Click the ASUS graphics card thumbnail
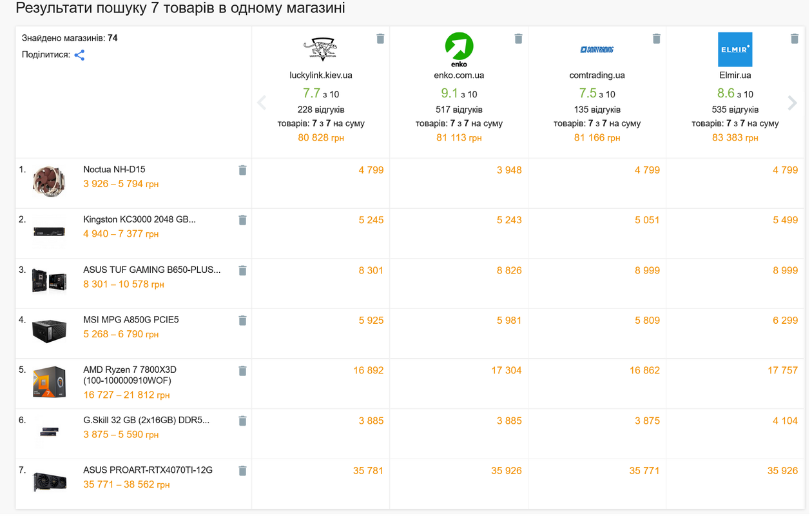This screenshot has height=516, width=812. click(50, 482)
